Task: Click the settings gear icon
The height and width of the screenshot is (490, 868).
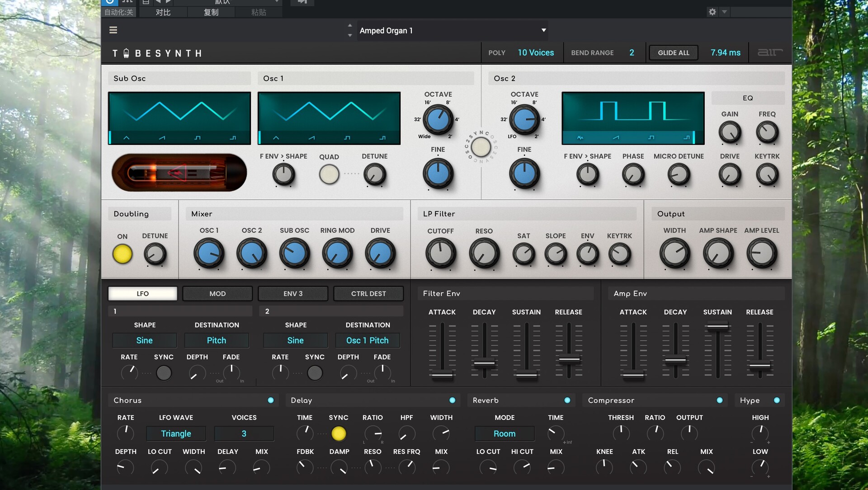Action: [x=712, y=12]
